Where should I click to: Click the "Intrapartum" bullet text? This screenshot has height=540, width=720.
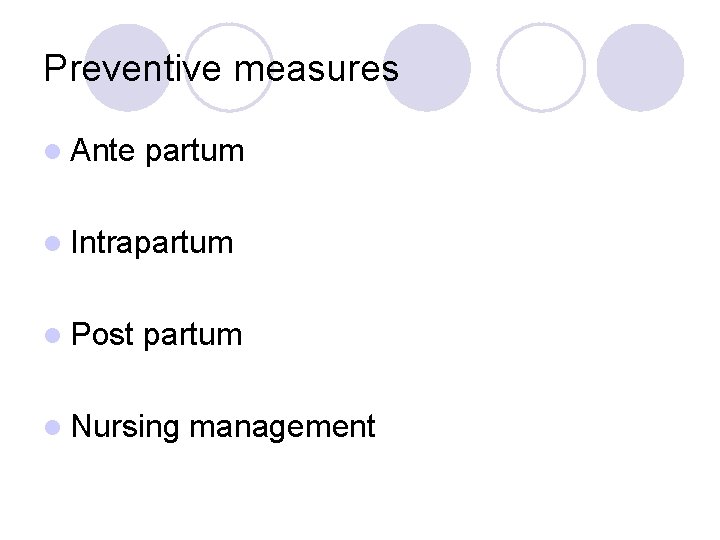152,243
